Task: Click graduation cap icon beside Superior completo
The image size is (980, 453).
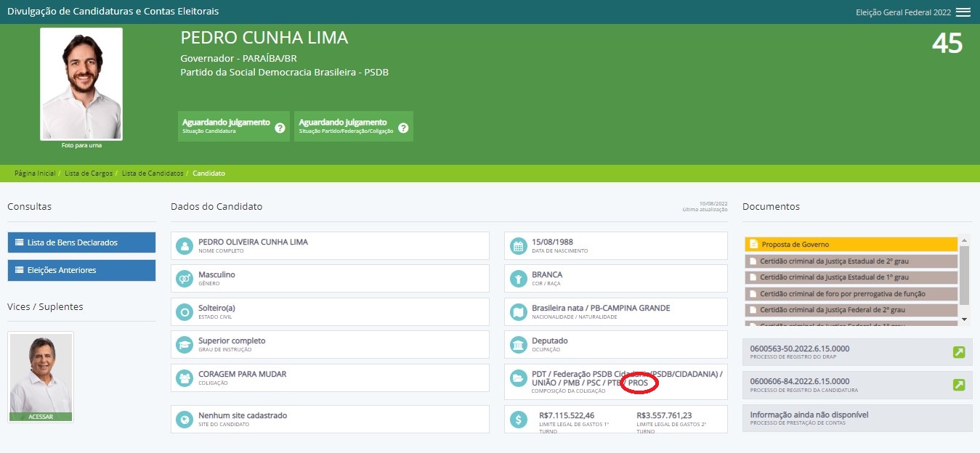Action: 185,344
